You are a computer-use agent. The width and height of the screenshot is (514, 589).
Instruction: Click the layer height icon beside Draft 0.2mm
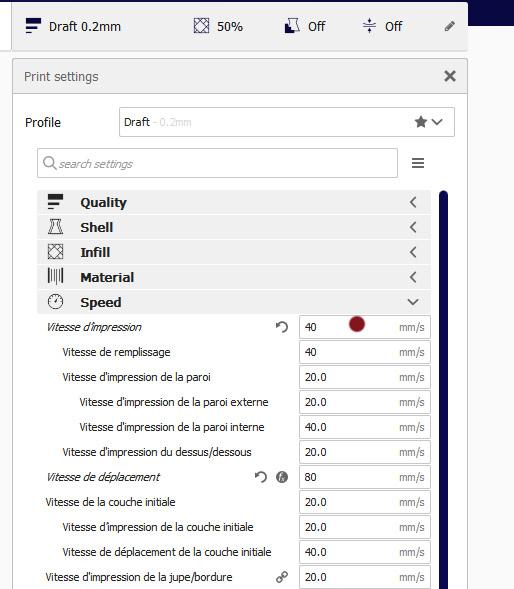click(x=33, y=26)
